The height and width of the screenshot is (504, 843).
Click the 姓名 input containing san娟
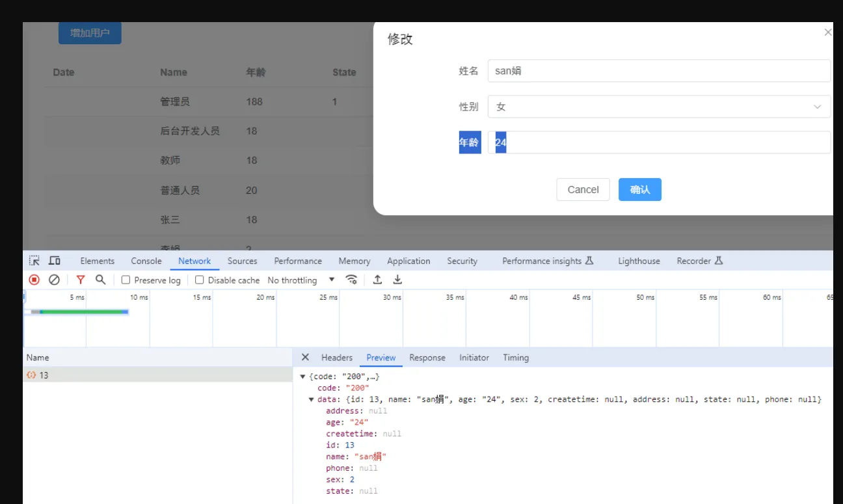pos(659,71)
